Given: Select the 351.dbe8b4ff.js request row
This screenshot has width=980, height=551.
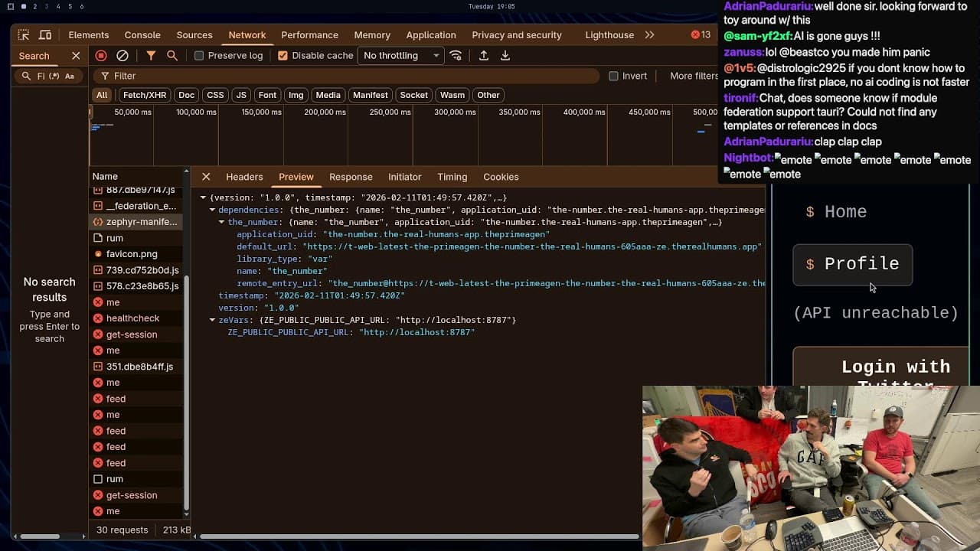Looking at the screenshot, I should click(137, 367).
